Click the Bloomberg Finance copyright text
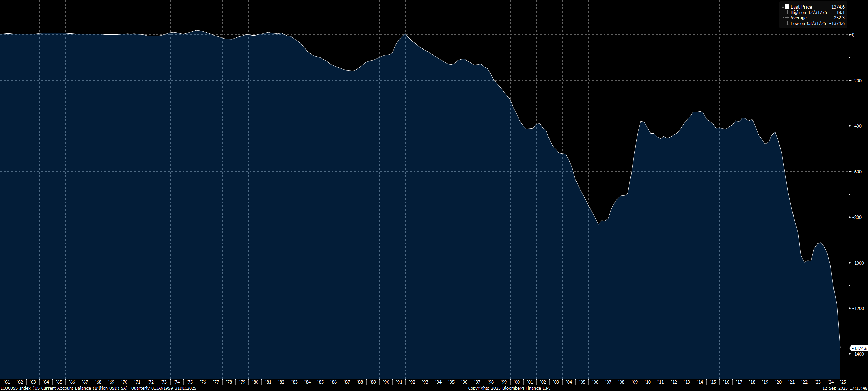 (509, 388)
